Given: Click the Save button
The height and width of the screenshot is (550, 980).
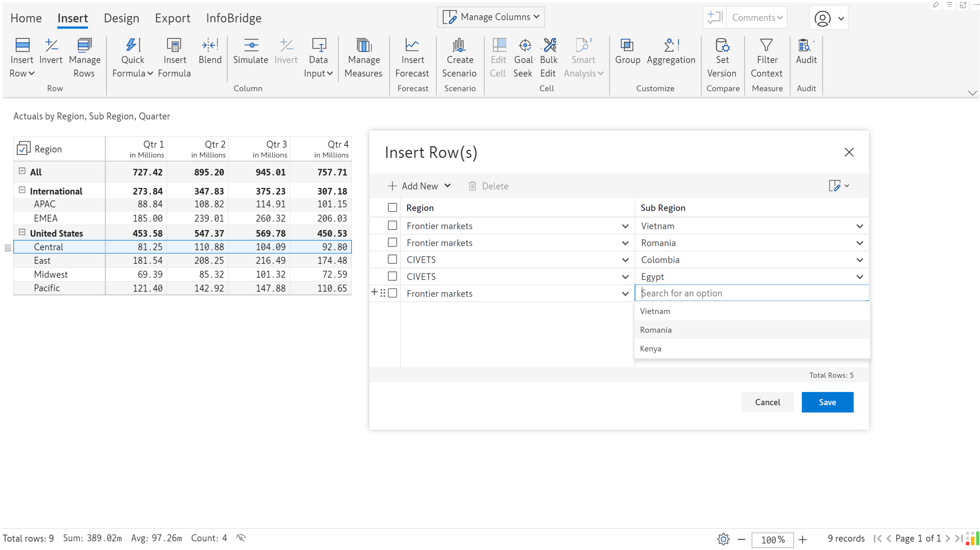Looking at the screenshot, I should click(827, 402).
